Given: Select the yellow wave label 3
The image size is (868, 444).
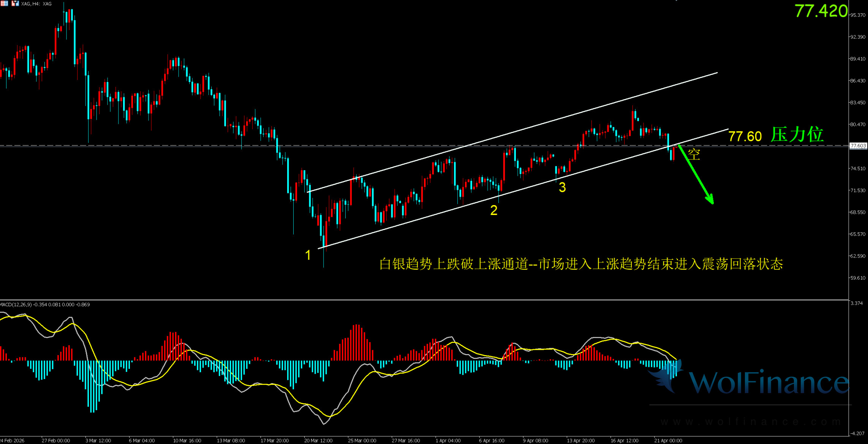Looking at the screenshot, I should point(562,187).
